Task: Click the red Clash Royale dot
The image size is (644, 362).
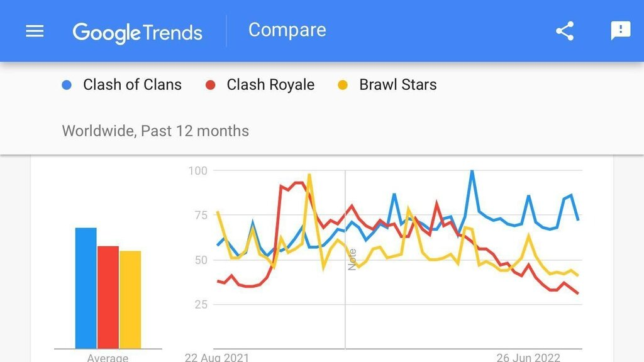Action: tap(211, 85)
